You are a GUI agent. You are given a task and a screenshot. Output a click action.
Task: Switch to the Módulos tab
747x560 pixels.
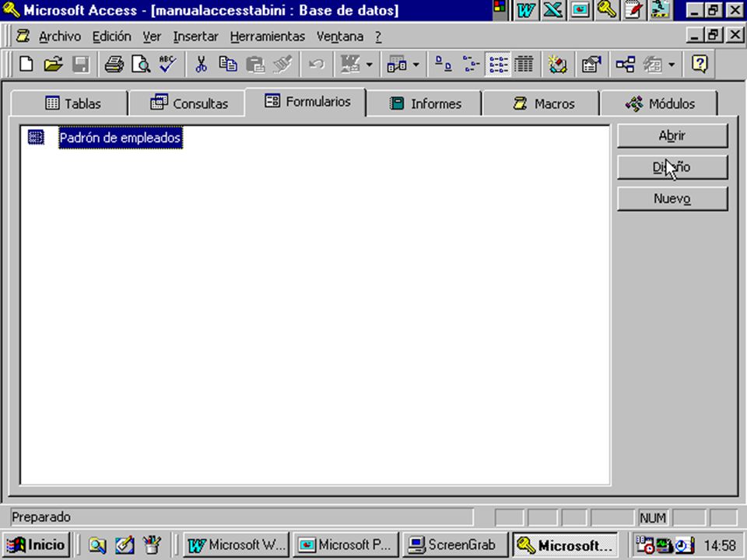(x=659, y=103)
